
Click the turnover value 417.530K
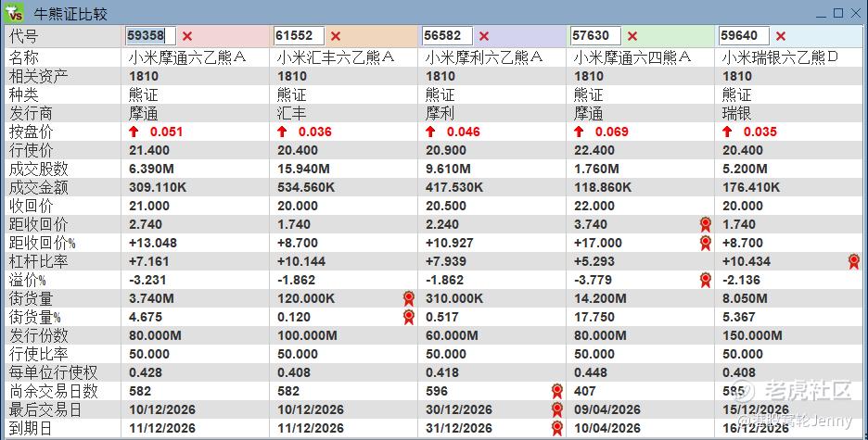[x=454, y=187]
